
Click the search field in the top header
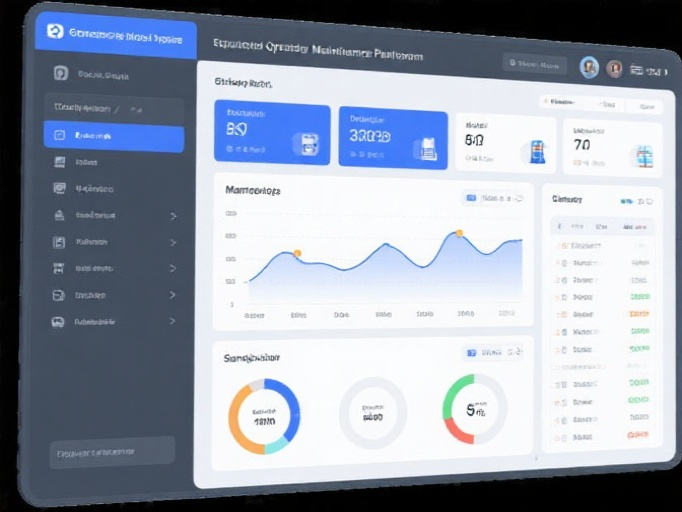tap(535, 64)
